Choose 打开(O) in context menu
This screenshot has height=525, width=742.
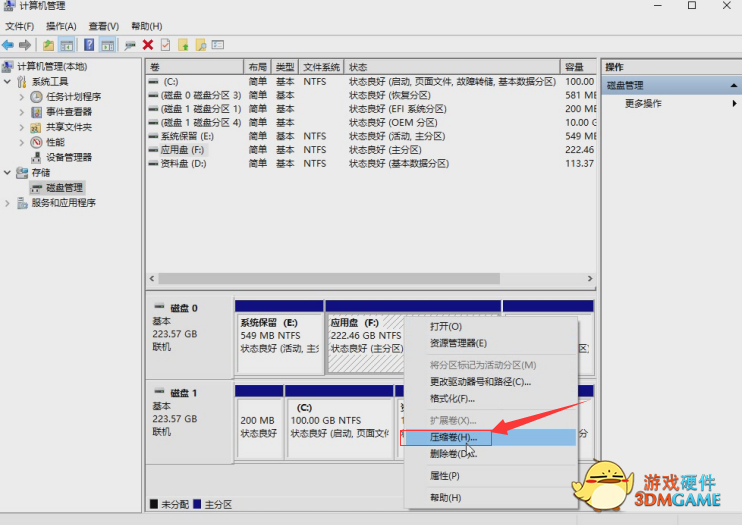coord(490,326)
